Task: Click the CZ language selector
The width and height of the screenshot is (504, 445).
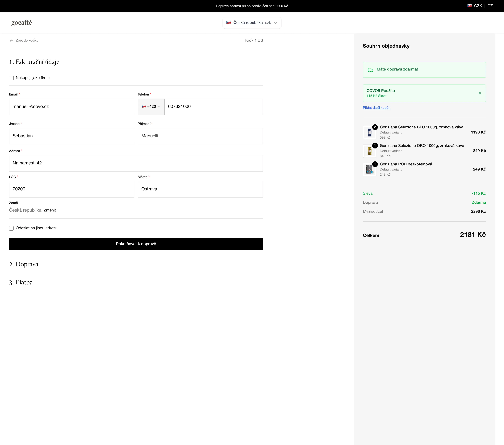Action: point(490,6)
